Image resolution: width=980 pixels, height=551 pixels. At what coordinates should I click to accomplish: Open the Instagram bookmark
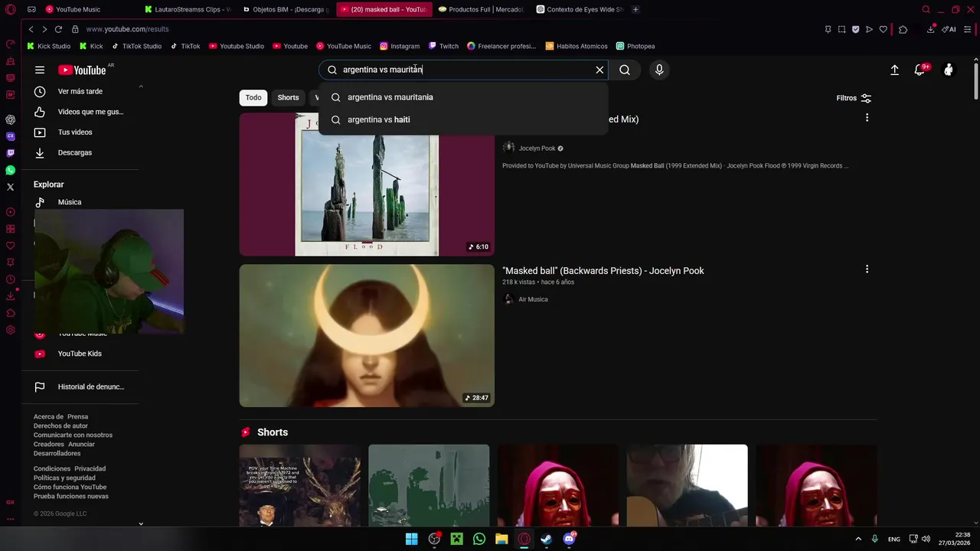coord(400,46)
